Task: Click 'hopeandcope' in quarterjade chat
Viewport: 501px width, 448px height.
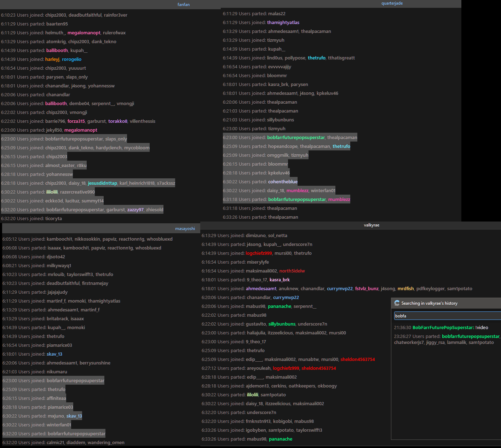Action: point(283,147)
